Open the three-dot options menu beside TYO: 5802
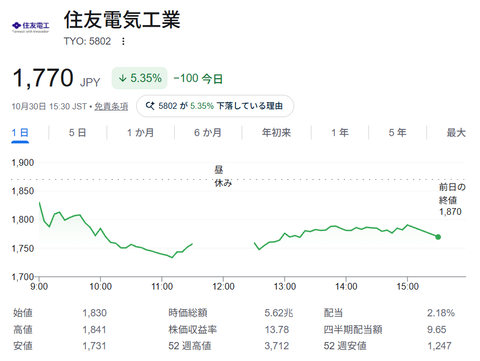This screenshot has width=480, height=361. click(x=123, y=41)
